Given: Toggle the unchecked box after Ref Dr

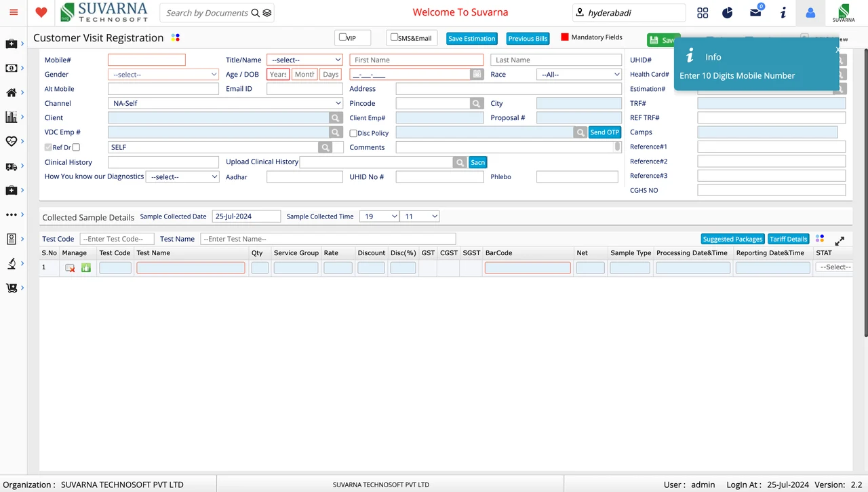Looking at the screenshot, I should (76, 147).
